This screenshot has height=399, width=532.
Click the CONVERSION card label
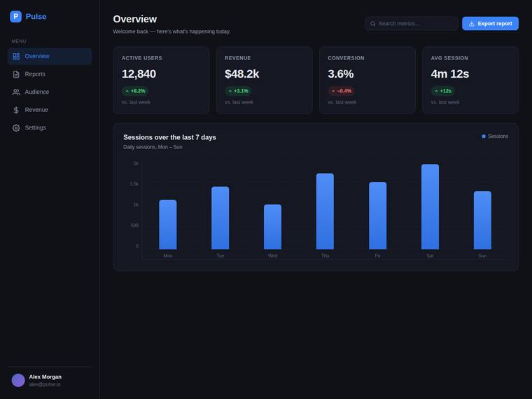346,58
